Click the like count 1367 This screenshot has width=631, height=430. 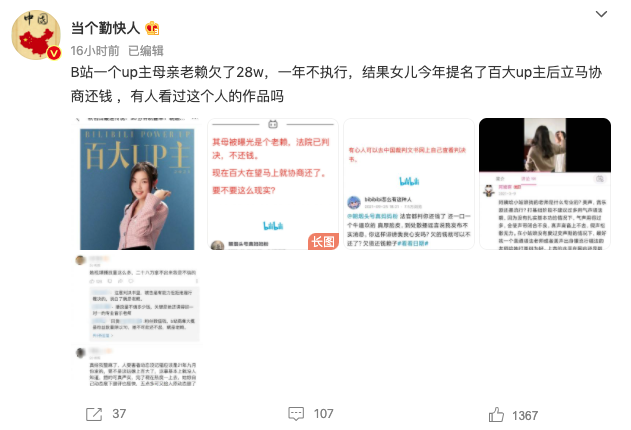(x=525, y=416)
